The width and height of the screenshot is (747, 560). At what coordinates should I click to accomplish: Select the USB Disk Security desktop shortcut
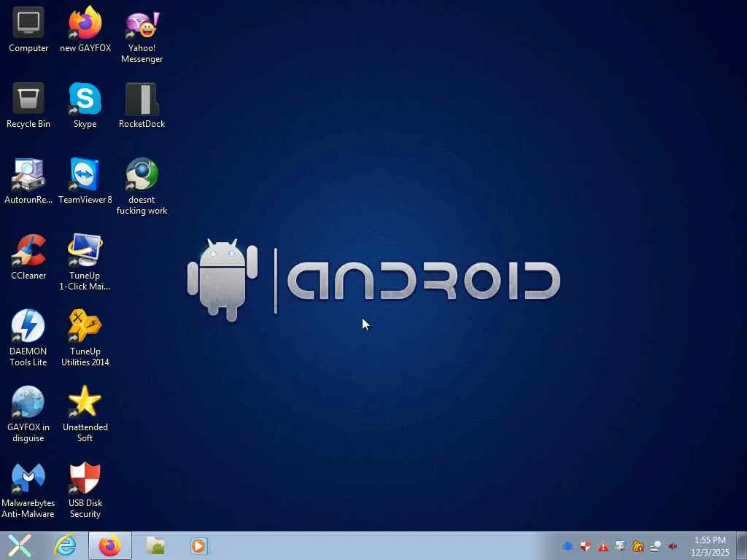(x=85, y=490)
